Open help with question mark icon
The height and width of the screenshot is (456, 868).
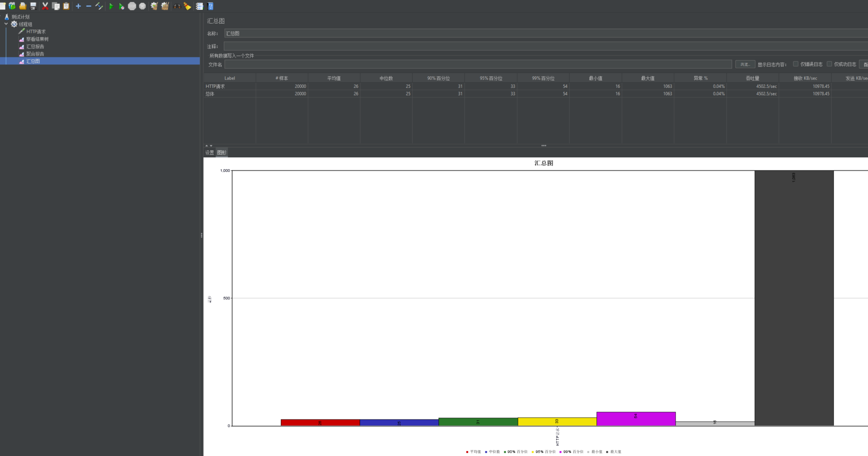211,6
